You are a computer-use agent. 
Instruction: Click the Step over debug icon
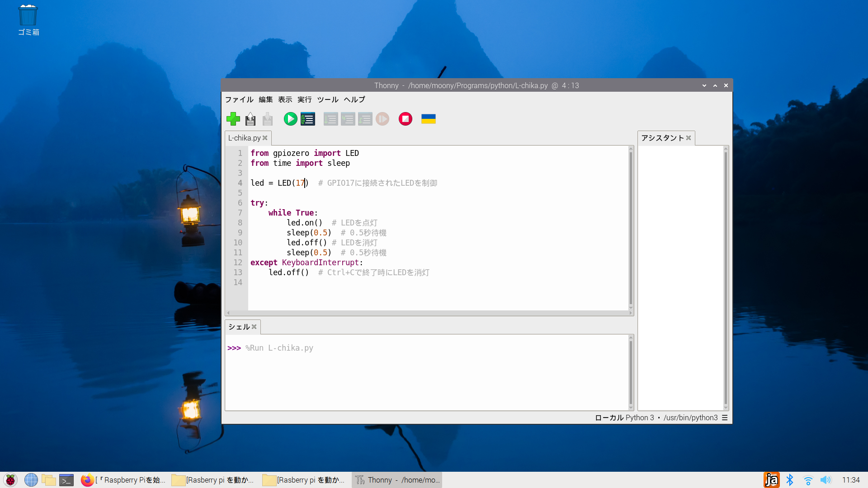(x=330, y=119)
